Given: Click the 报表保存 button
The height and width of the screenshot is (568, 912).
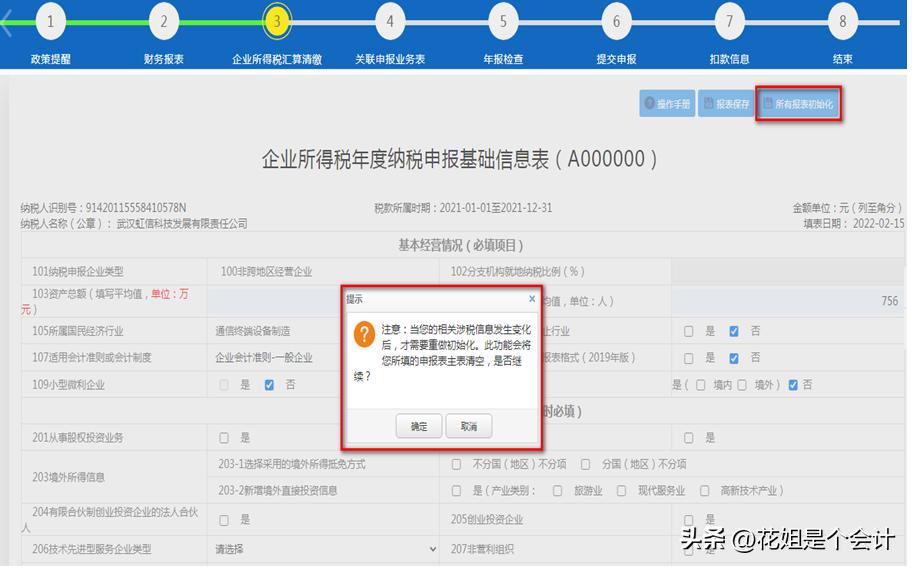Looking at the screenshot, I should (726, 104).
